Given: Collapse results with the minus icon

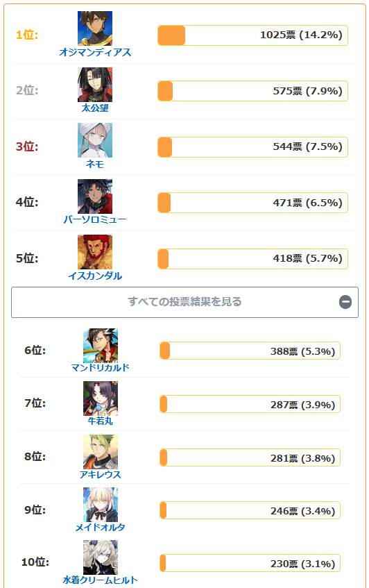Looking at the screenshot, I should coord(345,302).
